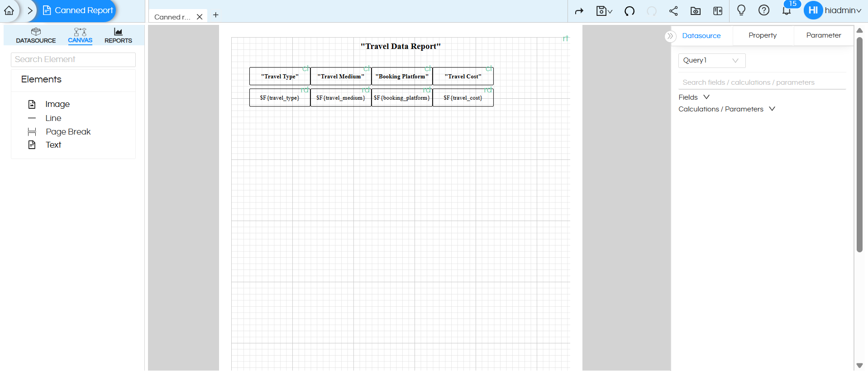Click the share icon
This screenshot has width=868, height=371.
(673, 11)
